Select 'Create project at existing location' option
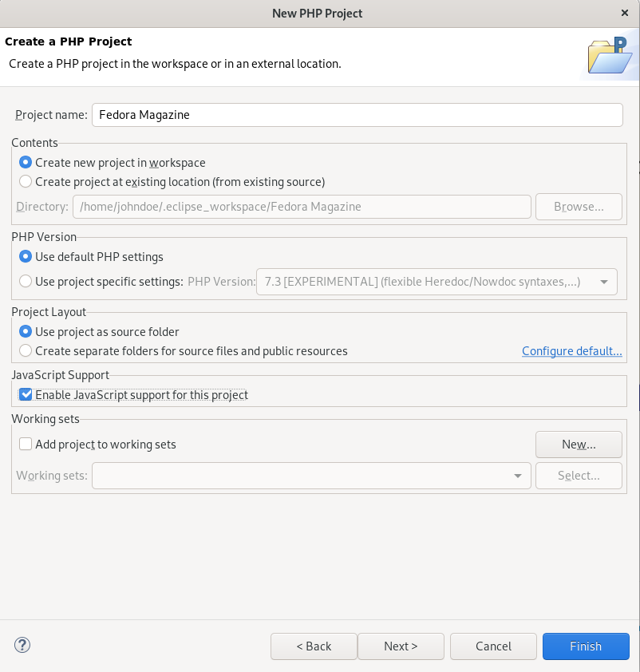 coord(25,181)
